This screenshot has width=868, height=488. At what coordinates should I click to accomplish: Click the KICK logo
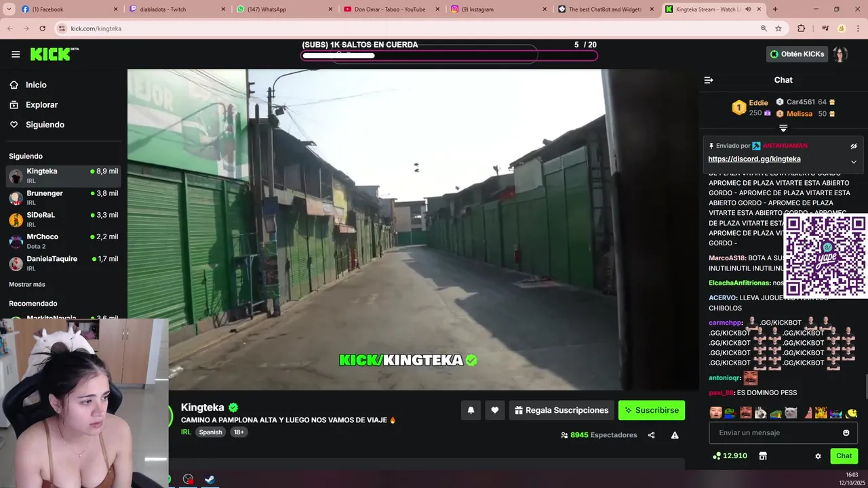[54, 54]
